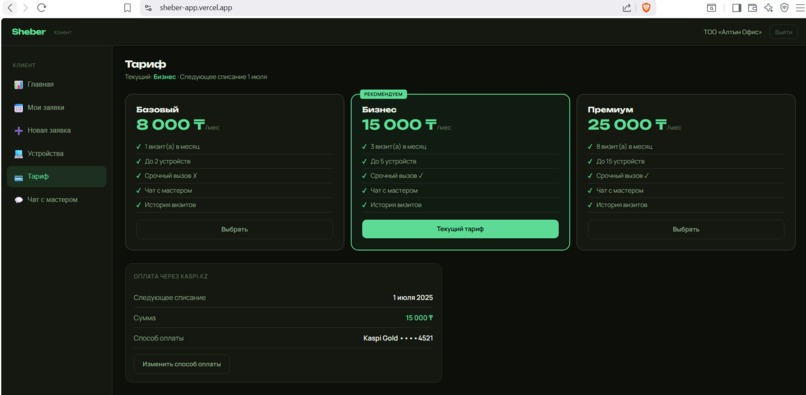The image size is (806, 395).
Task: Click the Главная chart icon in sidebar
Action: point(19,84)
